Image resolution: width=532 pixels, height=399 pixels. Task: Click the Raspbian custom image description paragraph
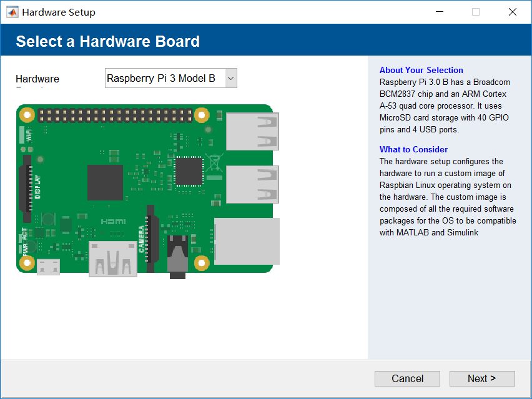coord(448,197)
